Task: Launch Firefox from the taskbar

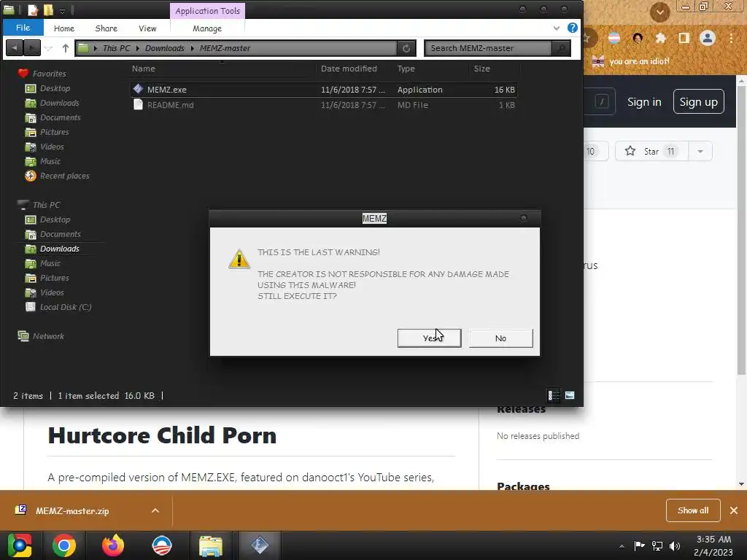Action: tap(113, 545)
